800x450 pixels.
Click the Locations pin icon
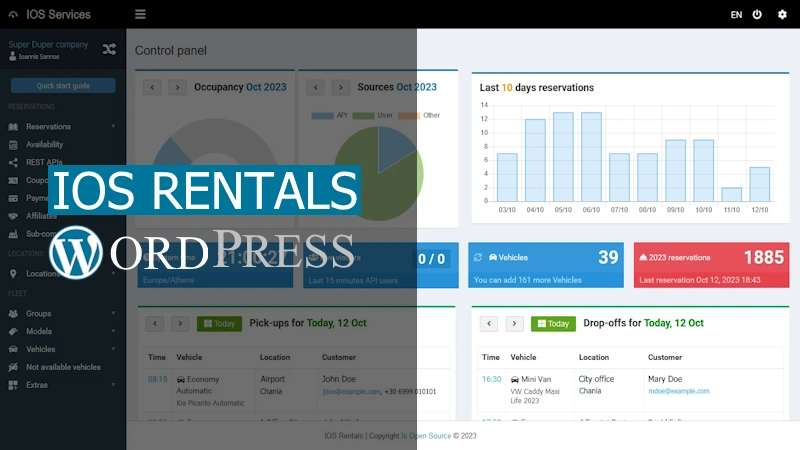(x=13, y=273)
